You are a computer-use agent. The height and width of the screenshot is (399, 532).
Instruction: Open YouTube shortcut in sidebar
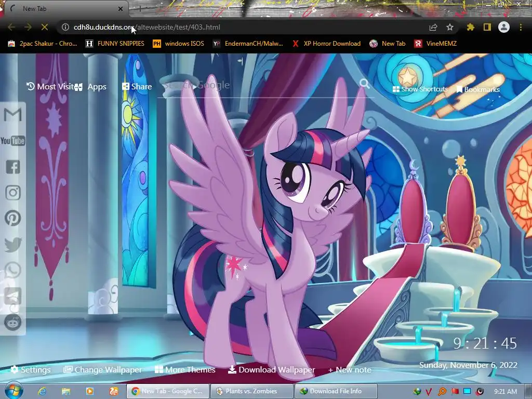[x=13, y=141]
